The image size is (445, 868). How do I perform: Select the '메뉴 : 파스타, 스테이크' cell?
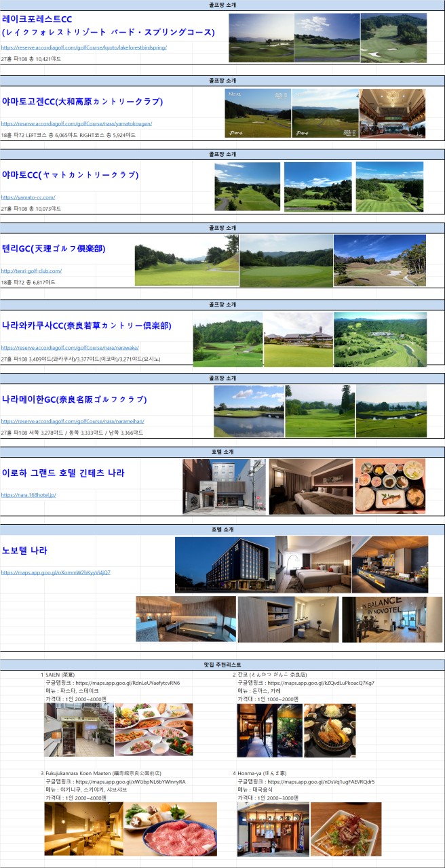coord(72,691)
